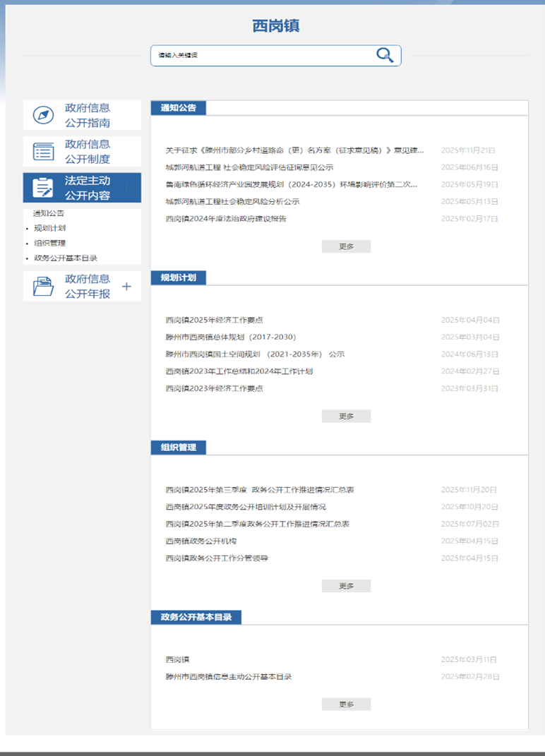Image resolution: width=545 pixels, height=756 pixels.
Task: Focus the keyword search input field
Action: coord(261,55)
